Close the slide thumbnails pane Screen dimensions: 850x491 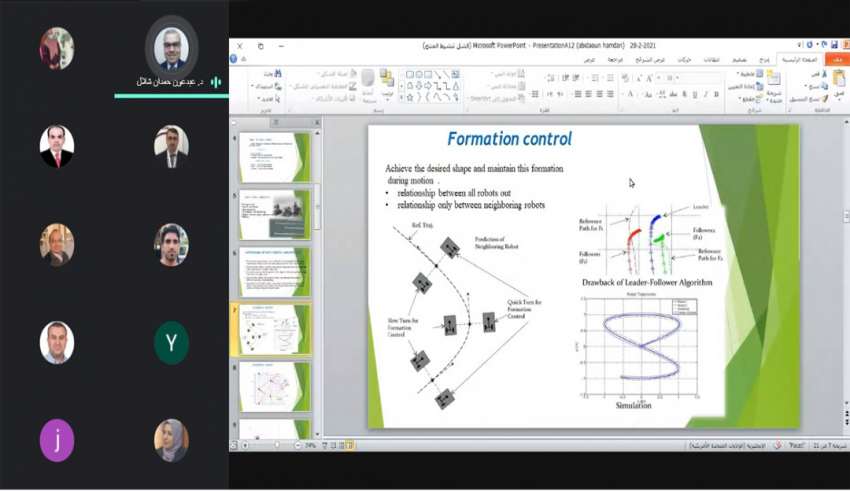pos(317,123)
